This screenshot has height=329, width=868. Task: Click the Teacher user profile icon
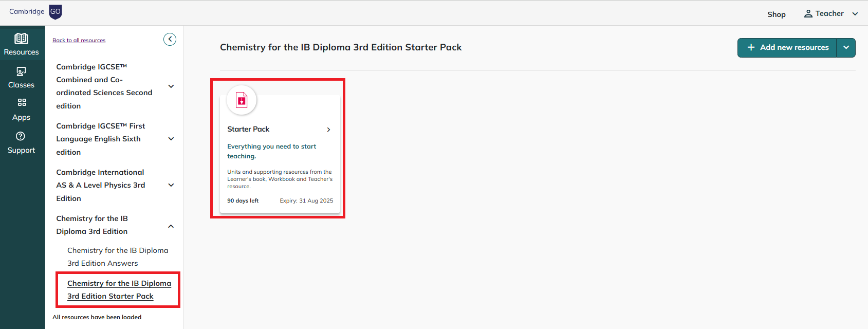click(x=808, y=14)
